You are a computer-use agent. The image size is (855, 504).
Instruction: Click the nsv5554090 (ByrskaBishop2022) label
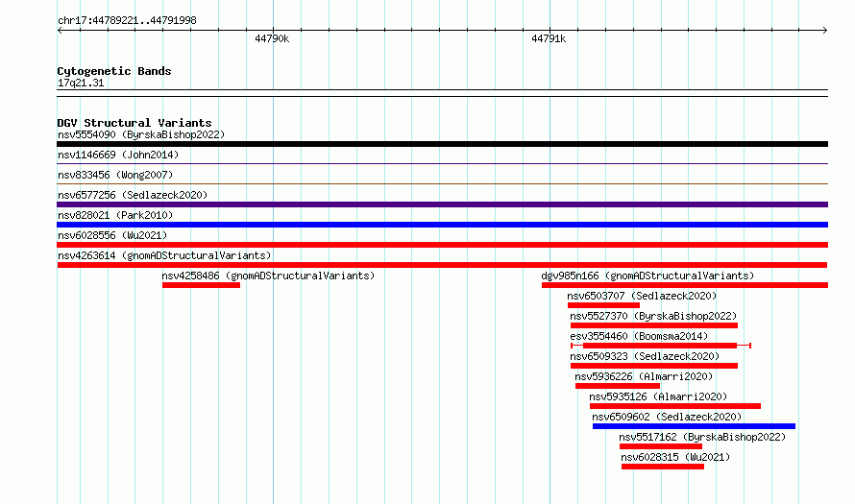[x=141, y=134]
